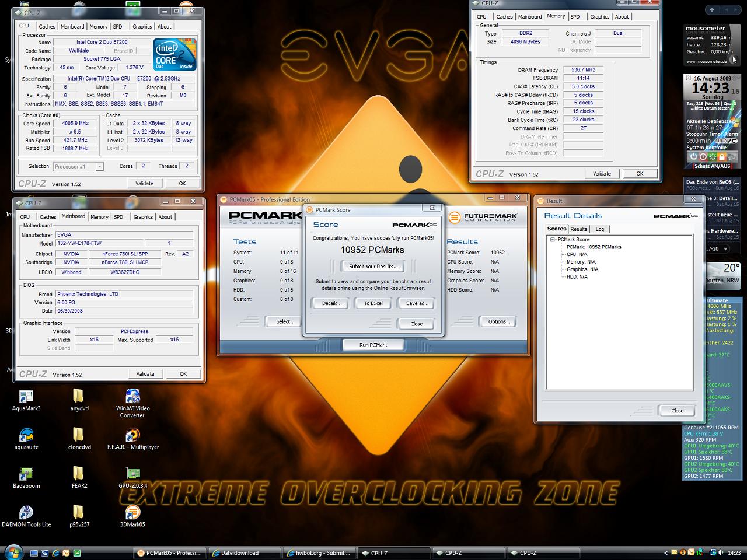
Task: Add gadget with sidebar plus button
Action: (x=711, y=9)
